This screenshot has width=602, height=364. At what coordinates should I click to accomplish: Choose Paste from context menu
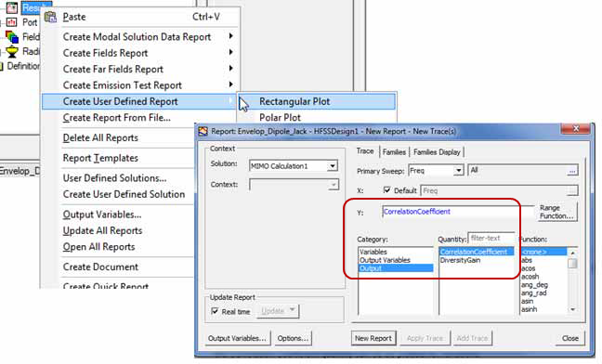[140, 17]
